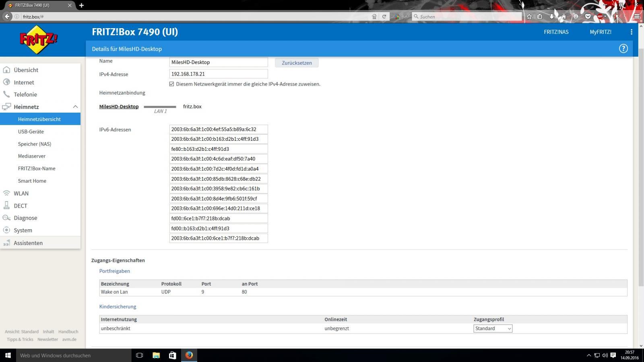
Task: Click the Name input field MilesHD-Desktop
Action: (219, 62)
